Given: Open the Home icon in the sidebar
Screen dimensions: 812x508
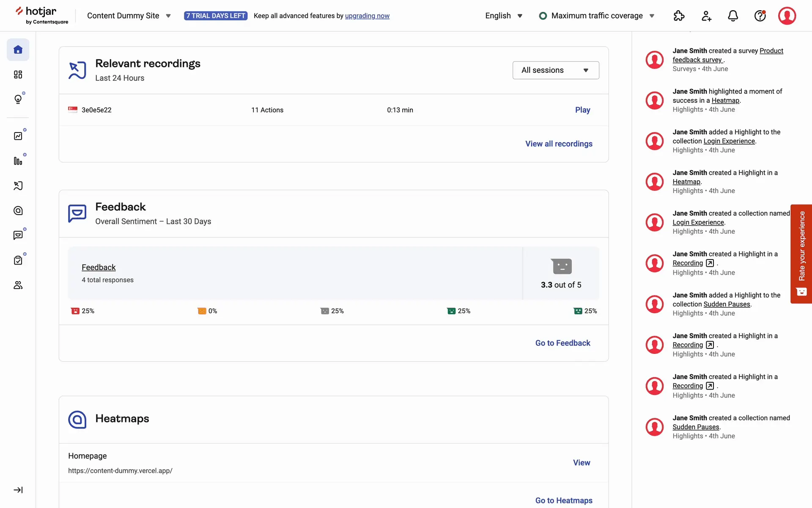Looking at the screenshot, I should point(18,50).
